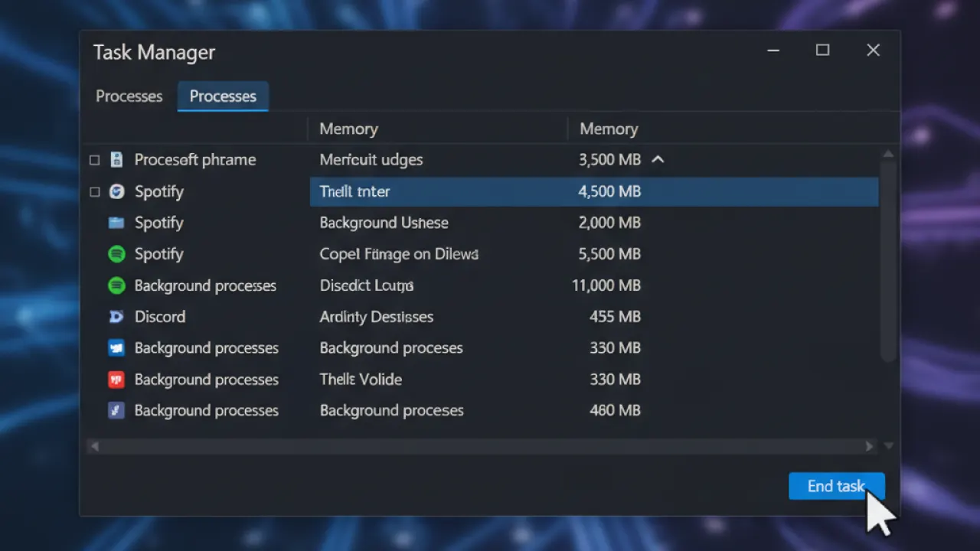This screenshot has width=980, height=551.
Task: Click the 330 MB value in the Thellt Volide row
Action: [615, 380]
